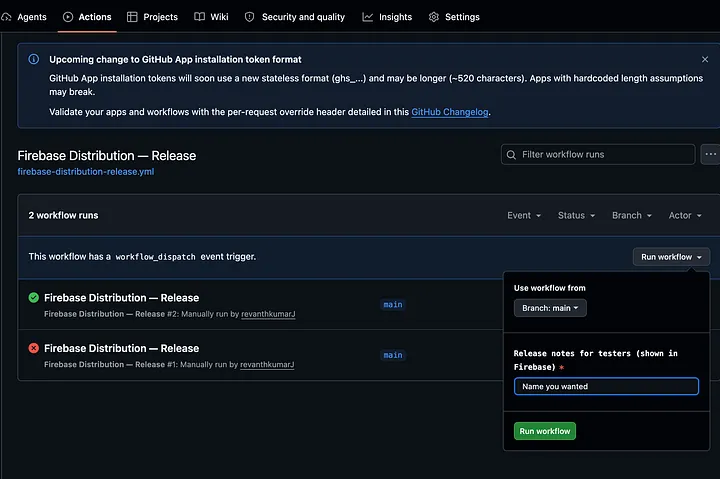
Task: Click the Projects table icon
Action: click(132, 17)
